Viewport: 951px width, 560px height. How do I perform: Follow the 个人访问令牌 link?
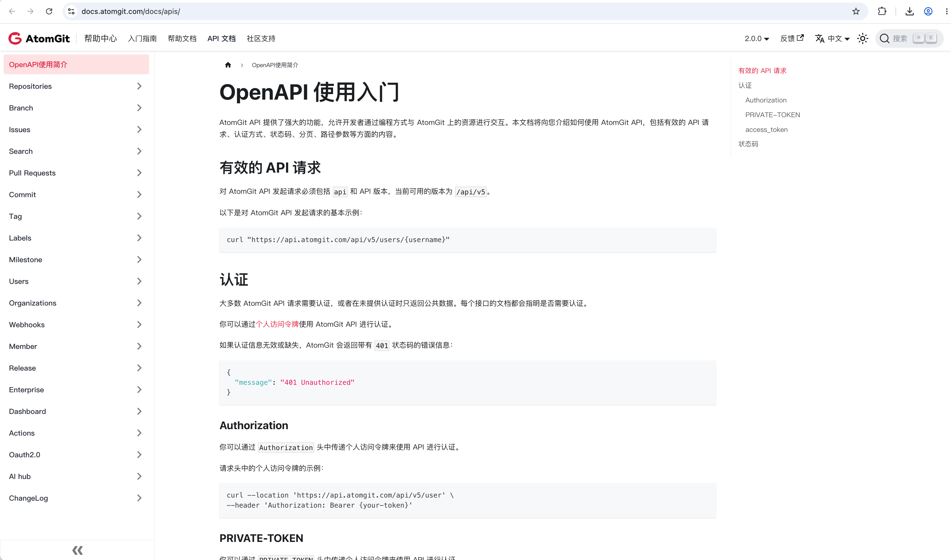(x=277, y=324)
